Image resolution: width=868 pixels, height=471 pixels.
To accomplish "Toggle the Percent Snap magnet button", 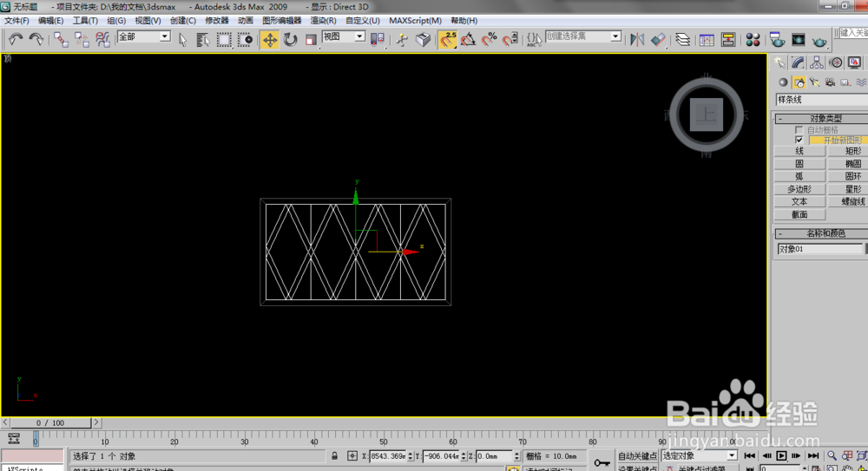I will [490, 39].
